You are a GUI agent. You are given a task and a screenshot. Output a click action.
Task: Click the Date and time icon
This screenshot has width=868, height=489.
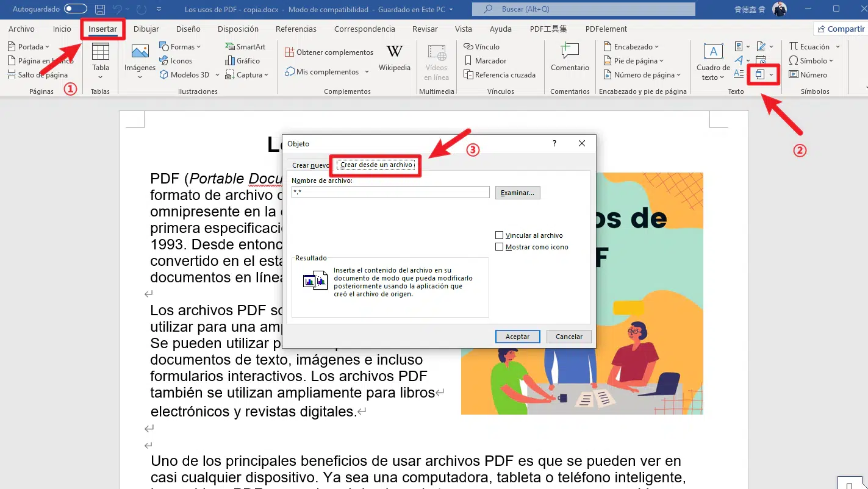pyautogui.click(x=761, y=60)
